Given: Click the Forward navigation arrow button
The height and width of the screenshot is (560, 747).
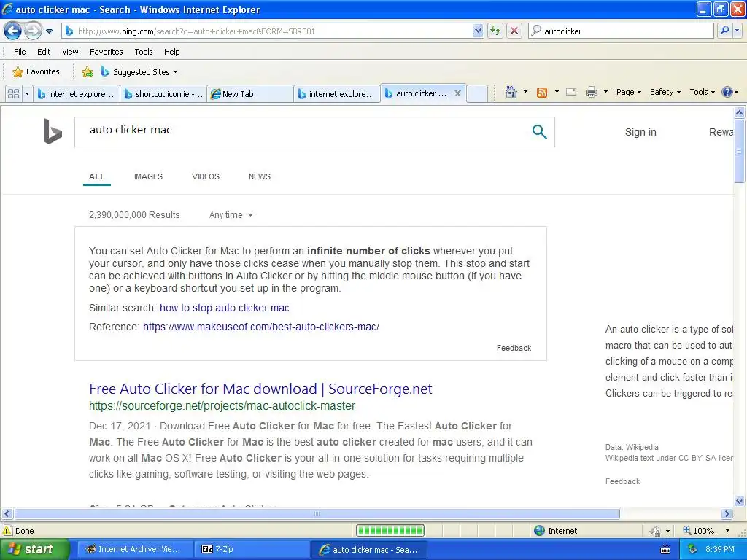Looking at the screenshot, I should pos(33,31).
